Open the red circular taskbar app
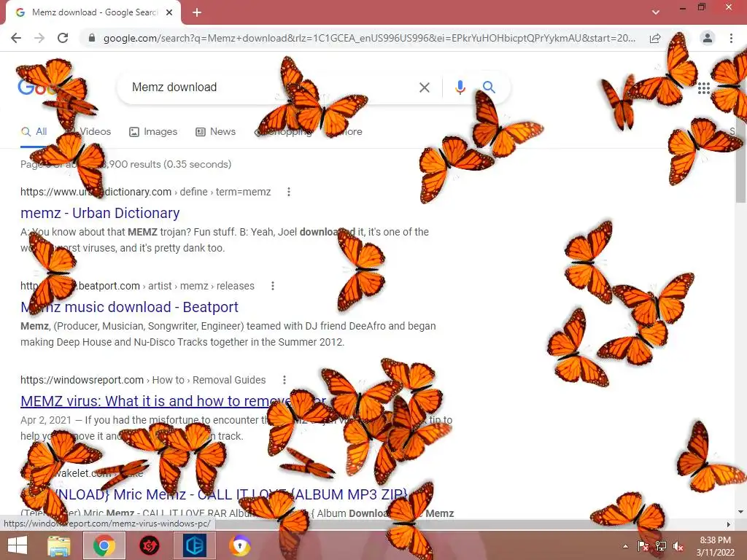The height and width of the screenshot is (560, 747). click(x=149, y=545)
